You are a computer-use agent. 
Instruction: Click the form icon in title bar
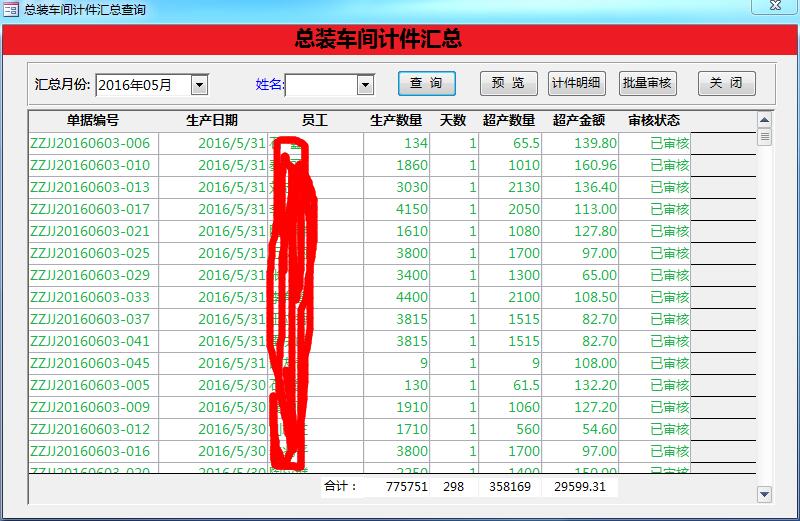(10, 8)
